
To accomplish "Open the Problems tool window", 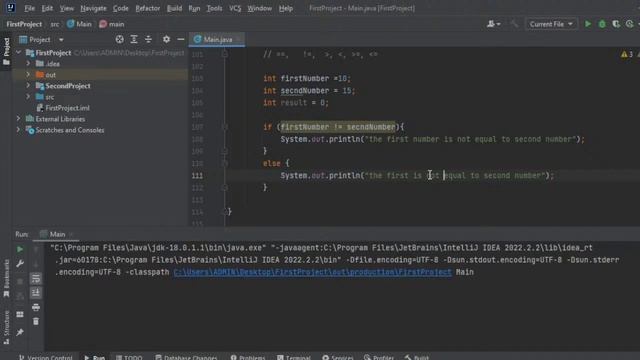I will pos(248,358).
